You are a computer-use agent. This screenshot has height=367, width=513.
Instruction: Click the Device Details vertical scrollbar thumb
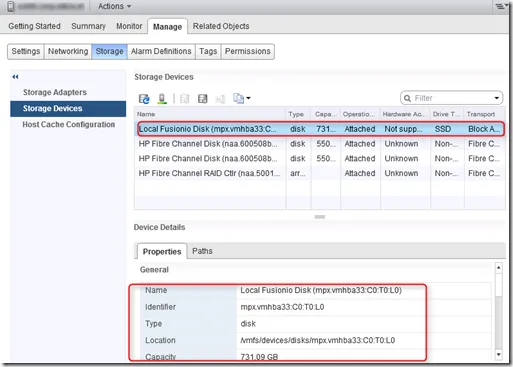tap(499, 285)
